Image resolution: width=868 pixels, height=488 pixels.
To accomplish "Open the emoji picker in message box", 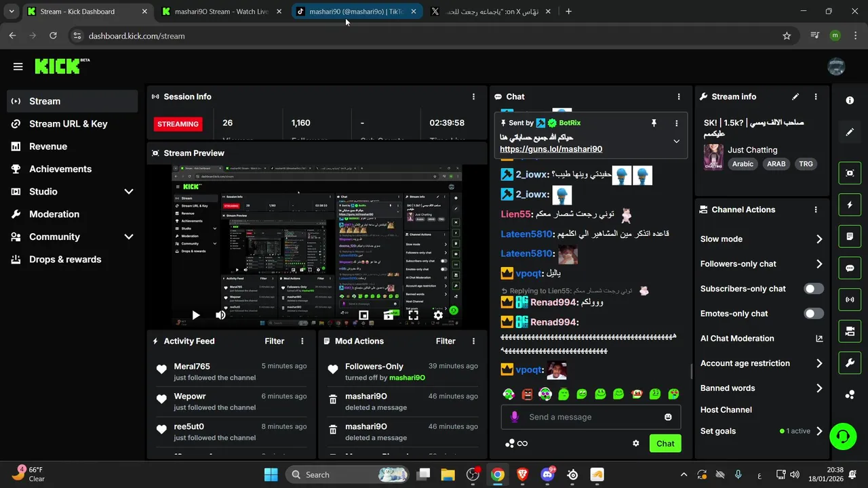I will 668,417.
